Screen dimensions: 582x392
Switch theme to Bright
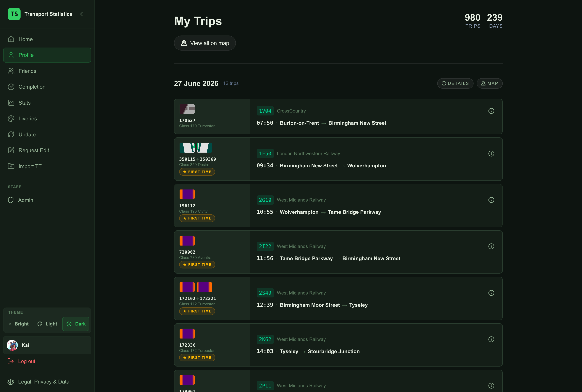[19, 324]
